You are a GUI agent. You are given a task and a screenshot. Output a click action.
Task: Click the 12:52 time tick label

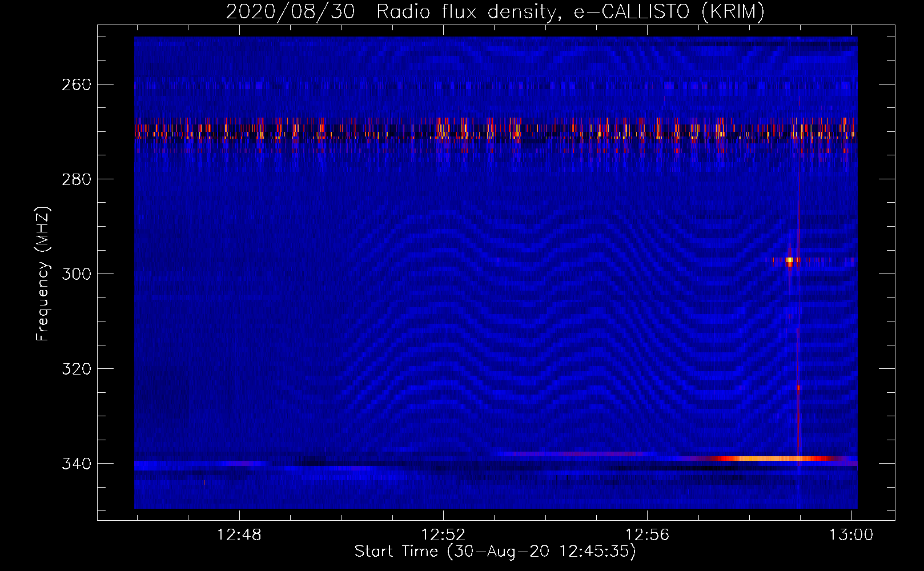443,535
